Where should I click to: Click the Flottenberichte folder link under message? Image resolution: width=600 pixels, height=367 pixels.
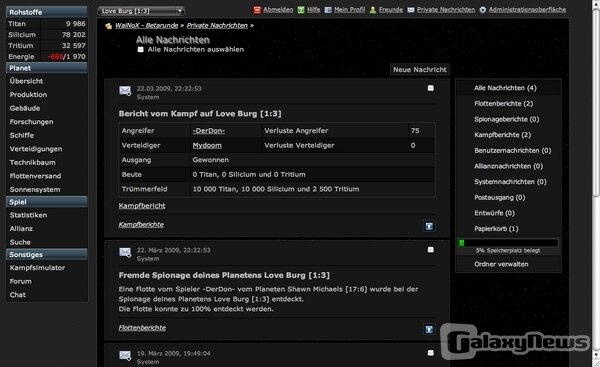click(142, 328)
